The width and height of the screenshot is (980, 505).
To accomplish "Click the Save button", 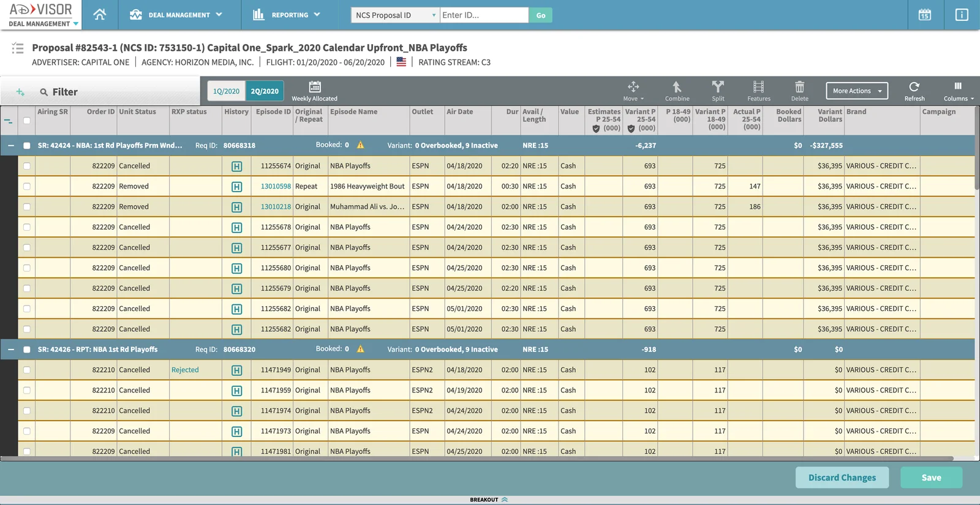I will (x=931, y=477).
